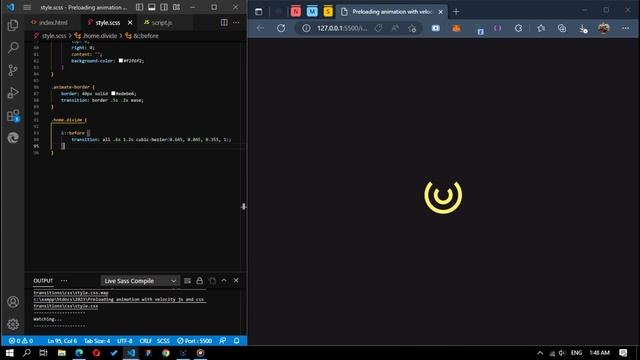Viewport: 640px width, 360px height.
Task: Change the CRLF end-of-line setting
Action: [145, 341]
